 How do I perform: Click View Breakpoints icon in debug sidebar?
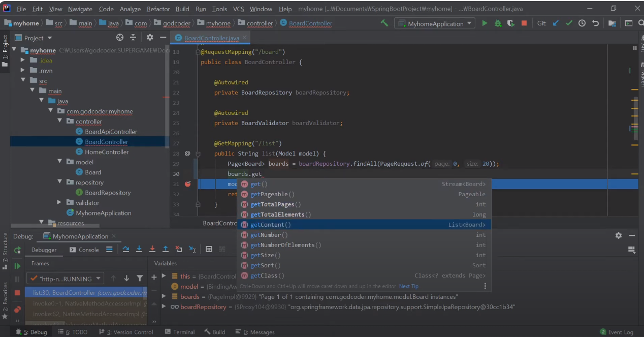point(17,309)
